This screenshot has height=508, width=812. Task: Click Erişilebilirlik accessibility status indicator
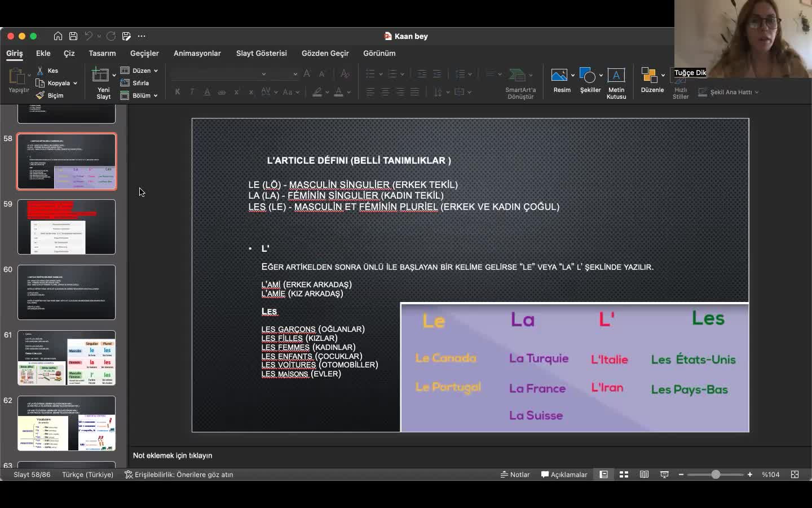[x=179, y=475]
